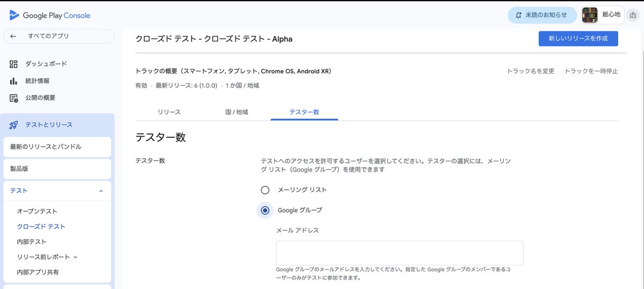Screen dimensions: 644x289
Task: Click the bookshelf account thumbnail
Action: coord(590,15)
